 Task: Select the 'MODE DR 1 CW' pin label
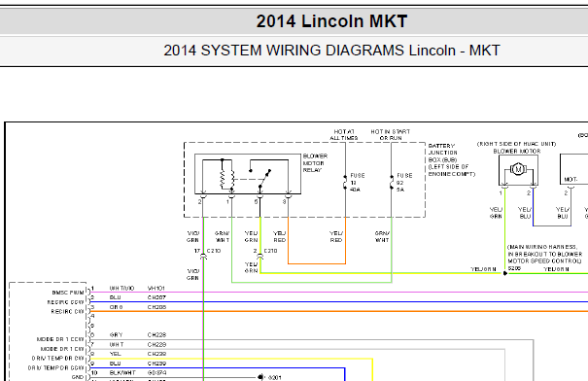[x=62, y=349]
